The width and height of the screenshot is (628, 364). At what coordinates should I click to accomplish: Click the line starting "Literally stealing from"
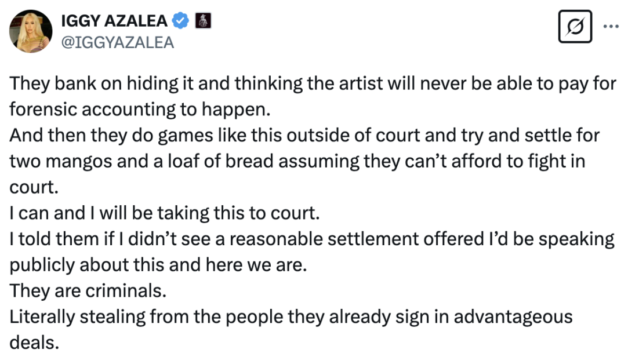[291, 316]
